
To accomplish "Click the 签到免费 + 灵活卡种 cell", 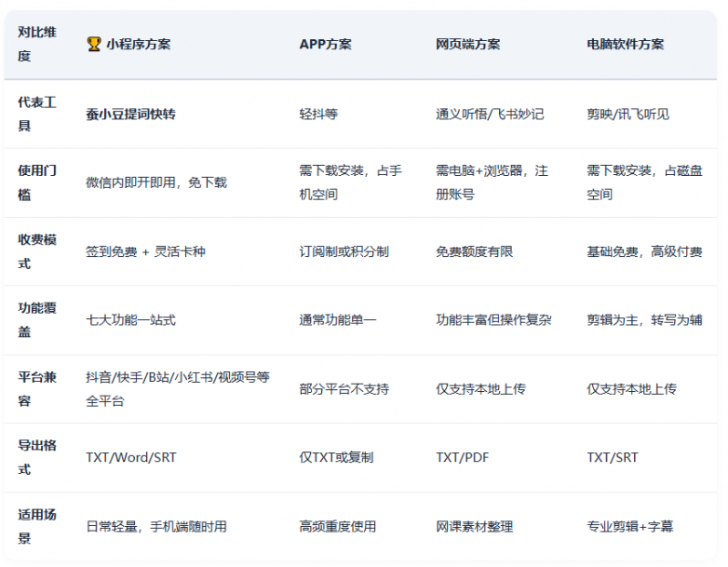I will tap(145, 251).
